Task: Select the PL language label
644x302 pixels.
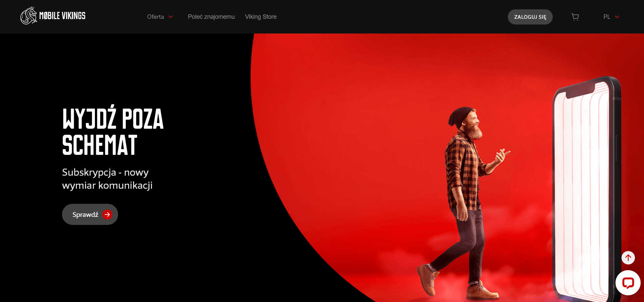Action: point(607,17)
